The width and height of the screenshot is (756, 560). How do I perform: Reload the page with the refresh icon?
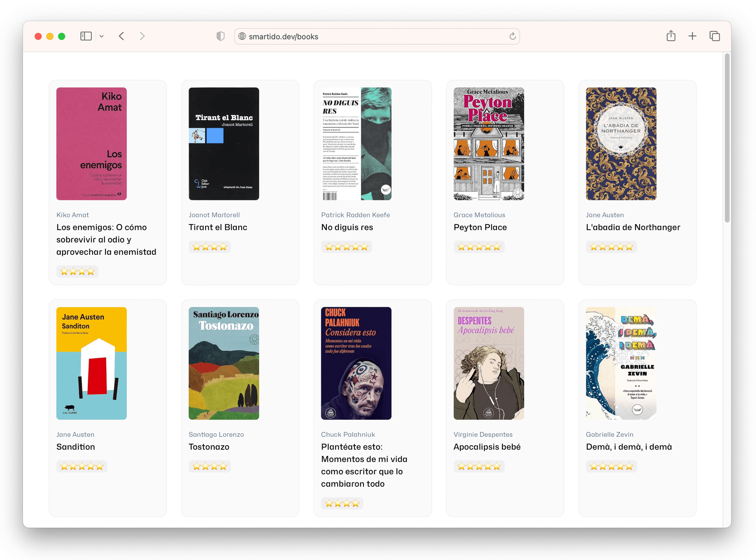(x=513, y=36)
